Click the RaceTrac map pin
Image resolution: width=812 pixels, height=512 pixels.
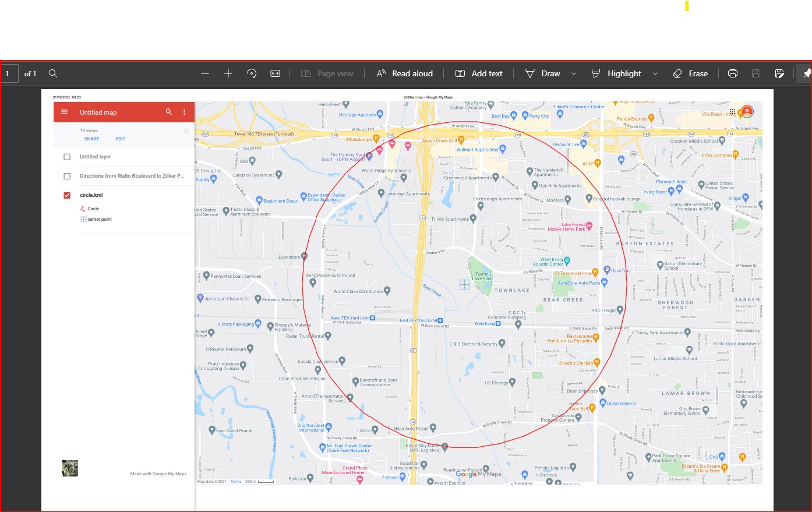607,270
